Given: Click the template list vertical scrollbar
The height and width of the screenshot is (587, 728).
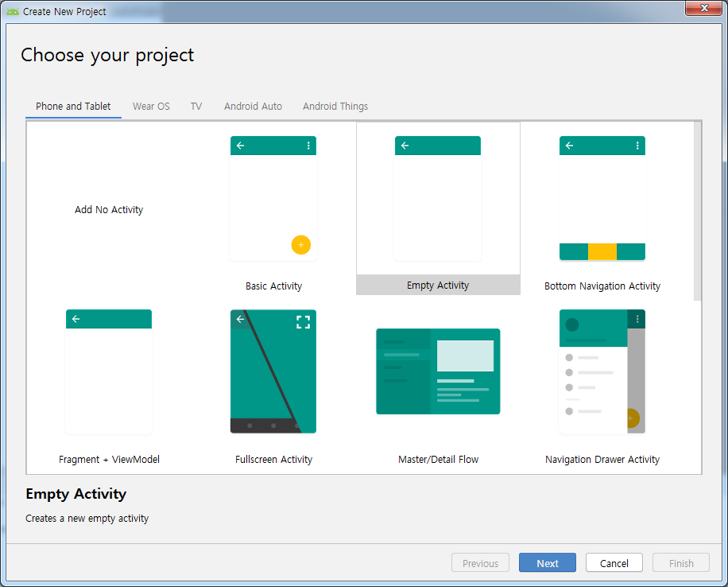Looking at the screenshot, I should tap(697, 211).
